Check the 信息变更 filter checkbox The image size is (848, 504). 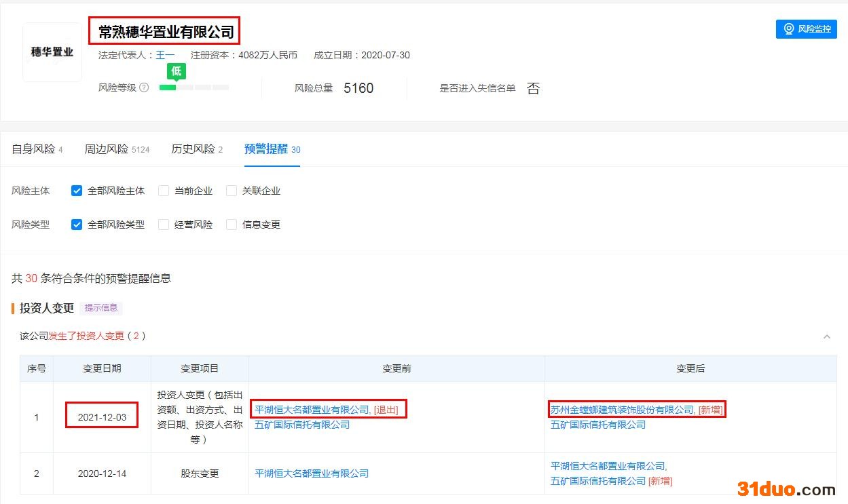232,225
